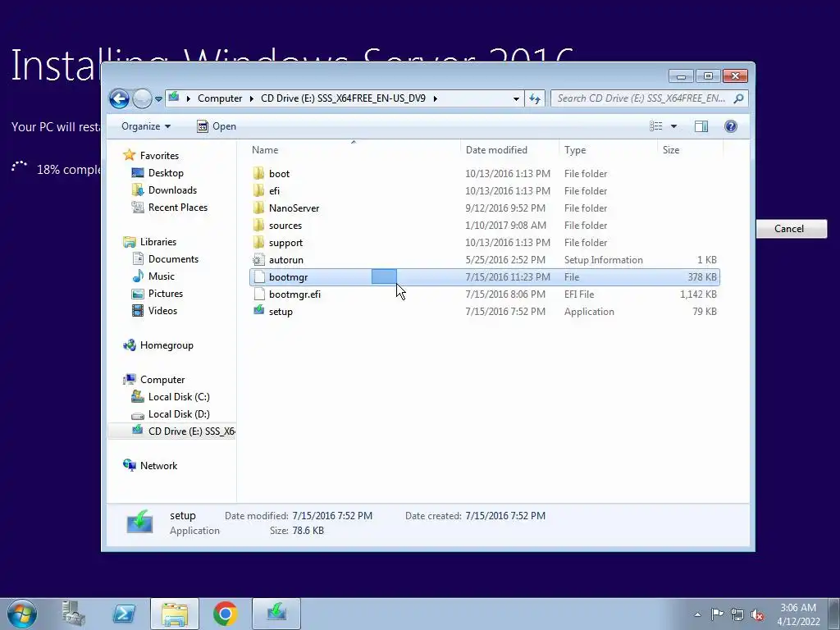Open Downloads under Favorites
The width and height of the screenshot is (840, 630).
pos(172,190)
